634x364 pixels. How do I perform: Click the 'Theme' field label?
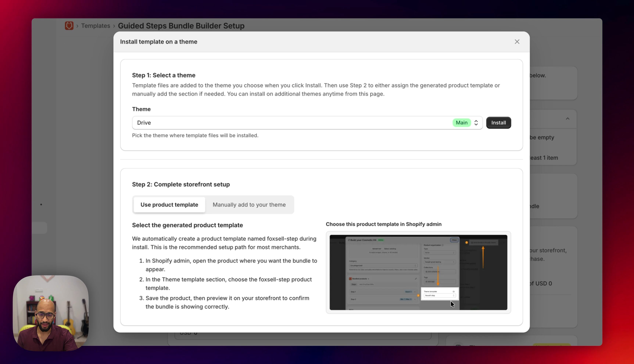click(x=141, y=109)
